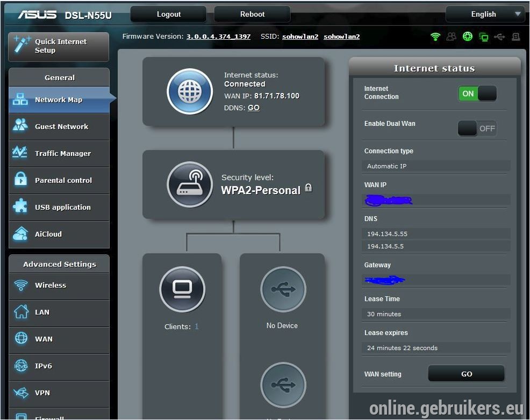The image size is (530, 420).
Task: Open Wireless advanced settings
Action: pos(59,286)
